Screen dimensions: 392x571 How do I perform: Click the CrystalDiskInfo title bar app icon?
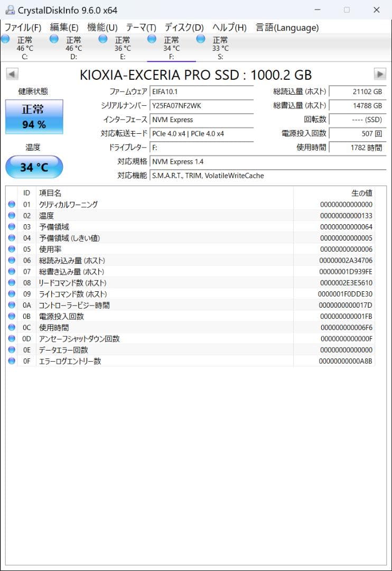pos(10,10)
